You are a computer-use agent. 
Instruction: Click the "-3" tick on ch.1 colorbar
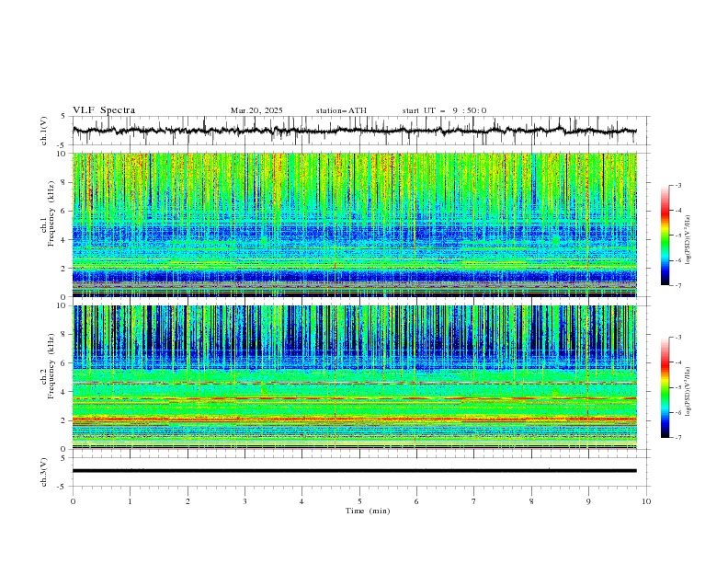(x=677, y=185)
